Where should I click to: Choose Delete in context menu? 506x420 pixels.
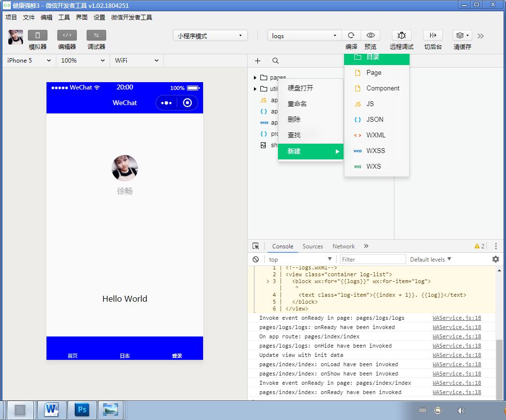(x=310, y=119)
